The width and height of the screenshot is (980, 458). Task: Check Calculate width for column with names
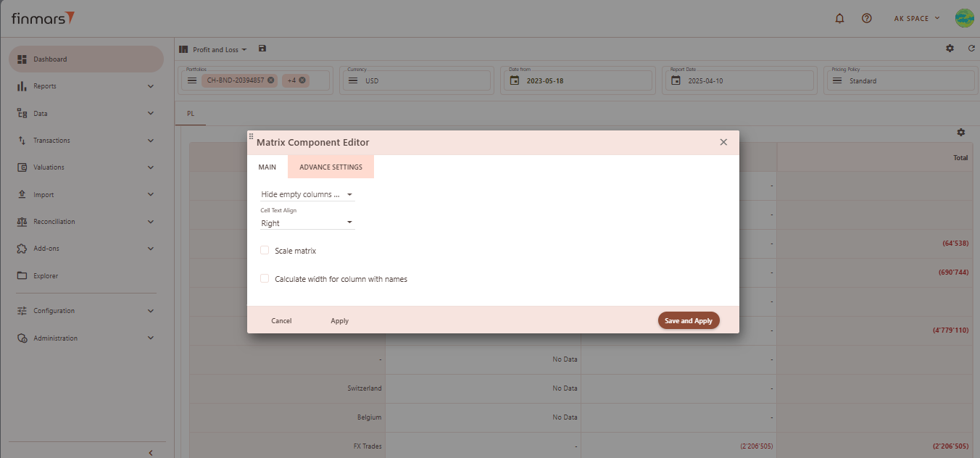coord(265,279)
